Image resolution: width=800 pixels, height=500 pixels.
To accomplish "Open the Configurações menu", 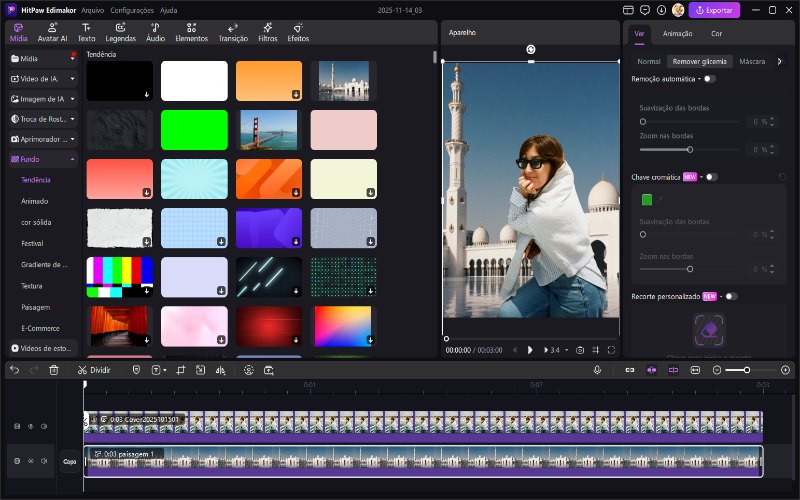I will pos(132,10).
